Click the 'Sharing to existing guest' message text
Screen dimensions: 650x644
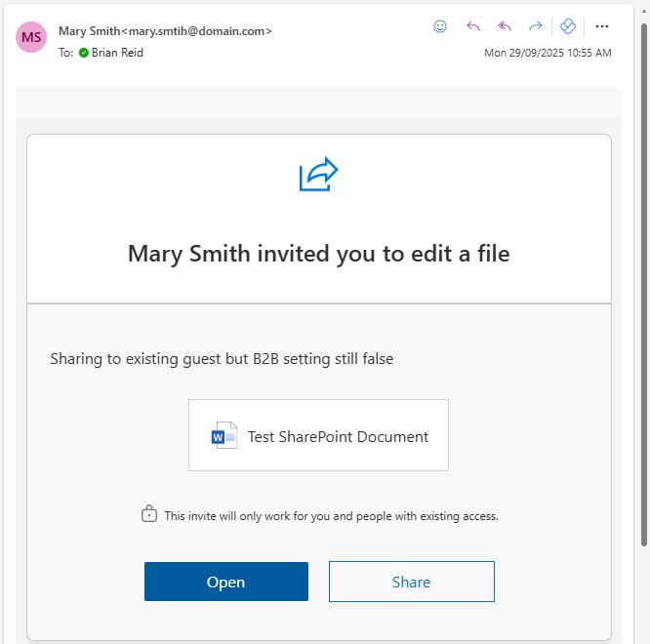(x=222, y=359)
